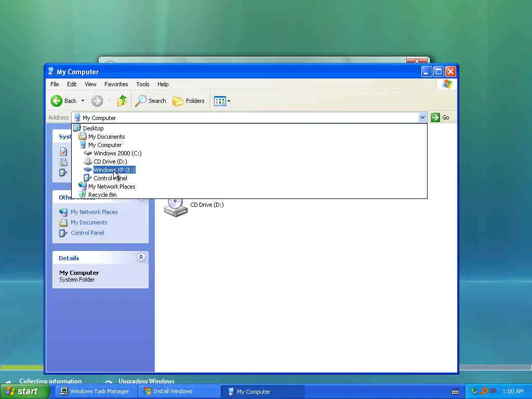Viewport: 532px width, 399px height.
Task: Click the Details panel header
Action: 100,258
